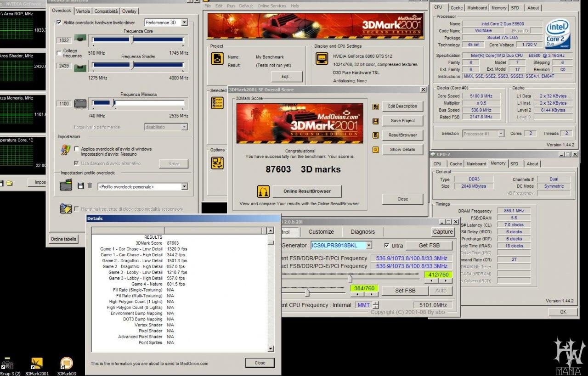Image resolution: width=588 pixels, height=376 pixels.
Task: Click the Selected Tests checklist icon
Action: point(217,103)
